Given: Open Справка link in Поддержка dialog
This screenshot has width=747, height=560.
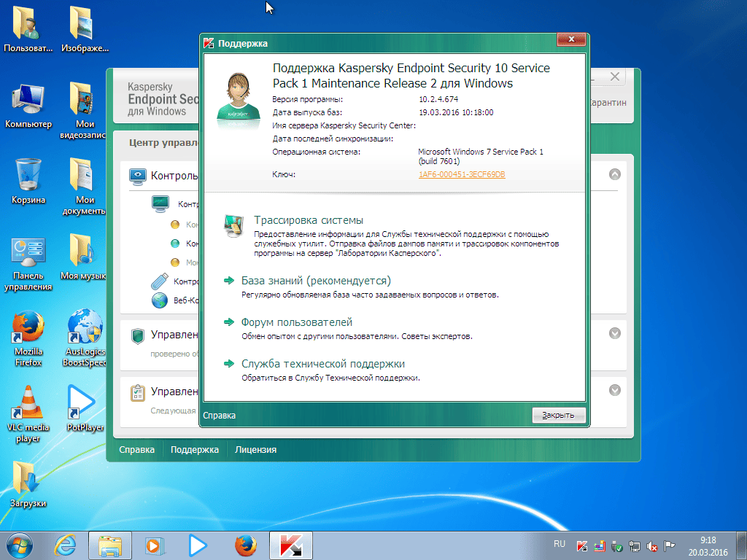Looking at the screenshot, I should pos(219,415).
